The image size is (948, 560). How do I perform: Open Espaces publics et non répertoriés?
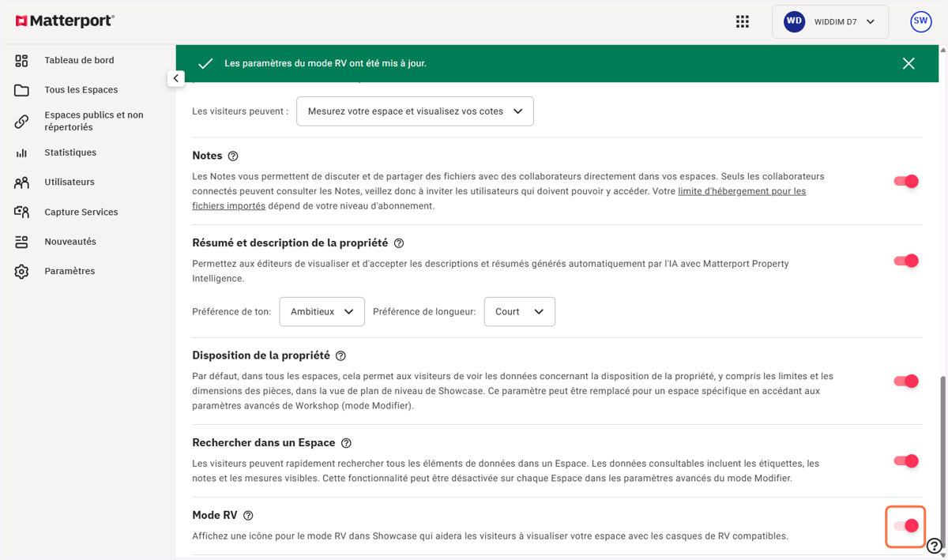coord(94,121)
